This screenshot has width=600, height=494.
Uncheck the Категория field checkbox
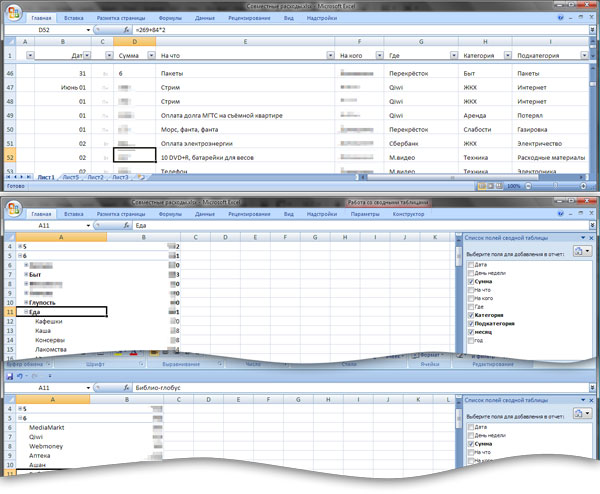tap(471, 314)
